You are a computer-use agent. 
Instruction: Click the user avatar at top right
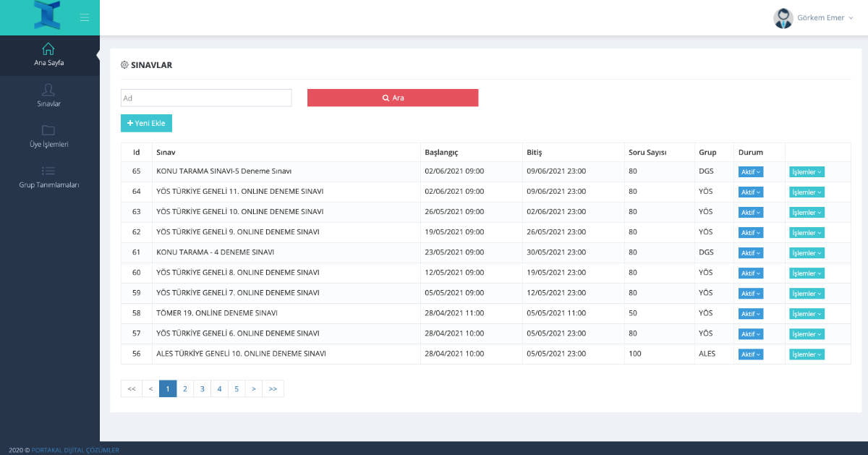click(x=783, y=17)
